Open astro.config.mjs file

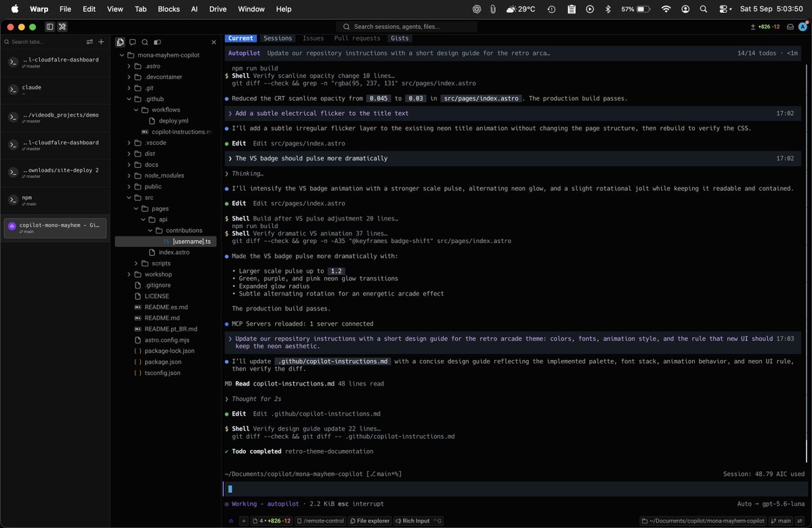coord(167,340)
